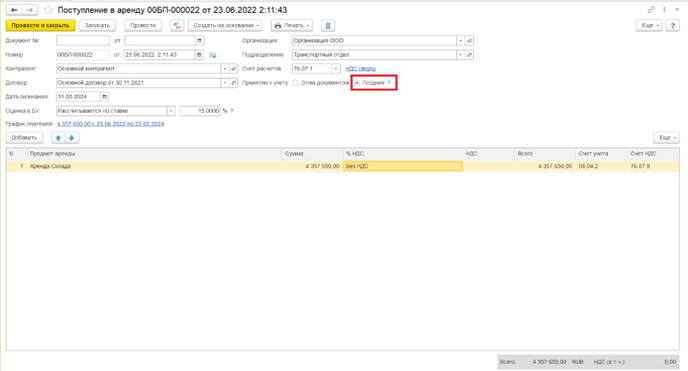This screenshot has width=688, height=371.
Task: Open Печать dropdown menu
Action: click(x=292, y=25)
